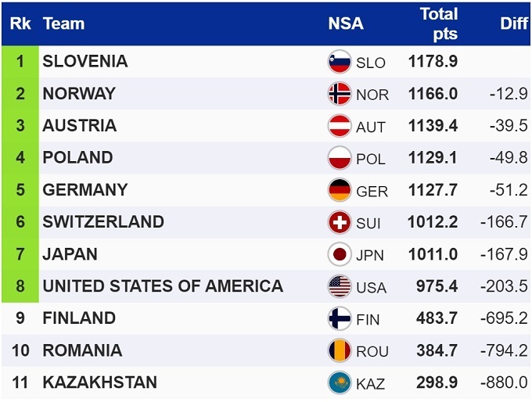
Task: Click the Norway flag icon
Action: click(x=340, y=94)
